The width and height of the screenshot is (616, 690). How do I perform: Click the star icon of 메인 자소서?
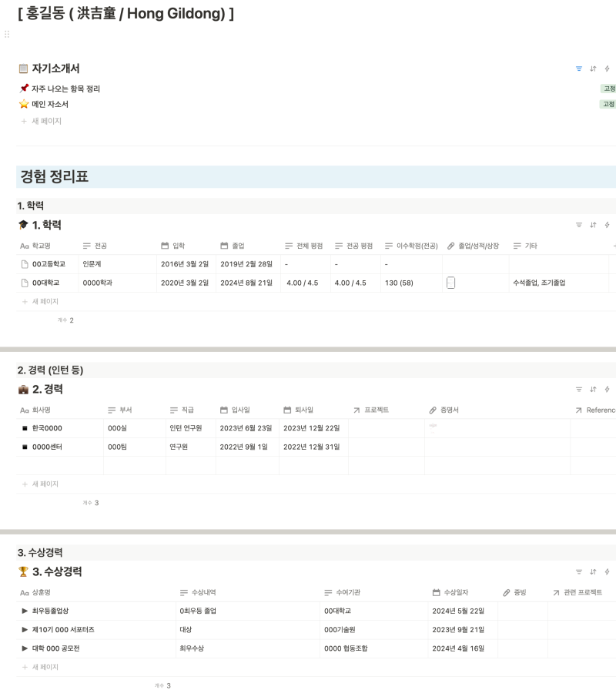coord(24,104)
